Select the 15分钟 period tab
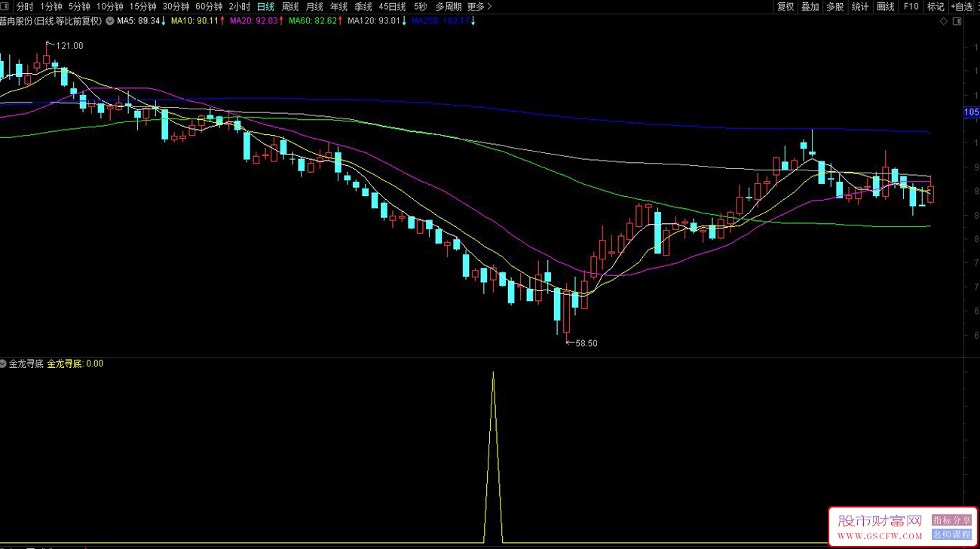980x549 pixels. click(143, 6)
